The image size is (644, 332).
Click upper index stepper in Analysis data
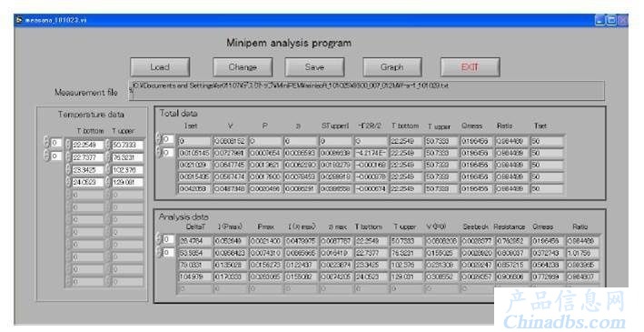tap(159, 239)
